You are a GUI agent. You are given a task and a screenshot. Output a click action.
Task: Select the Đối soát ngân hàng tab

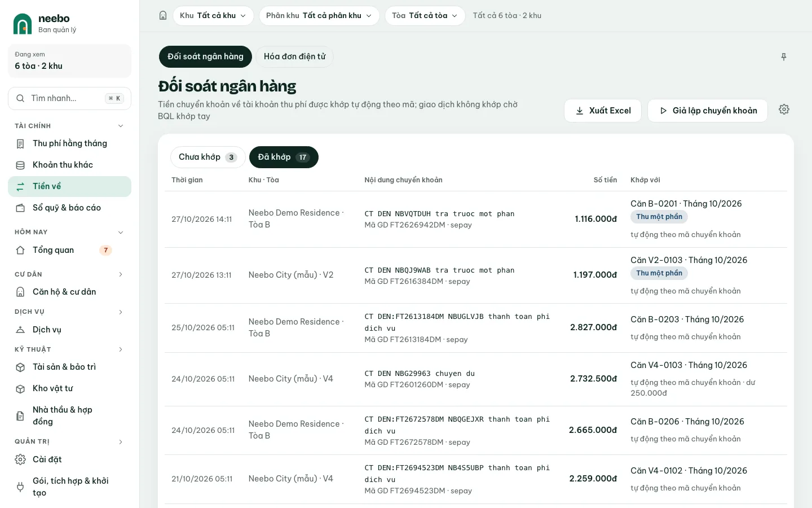tap(205, 56)
